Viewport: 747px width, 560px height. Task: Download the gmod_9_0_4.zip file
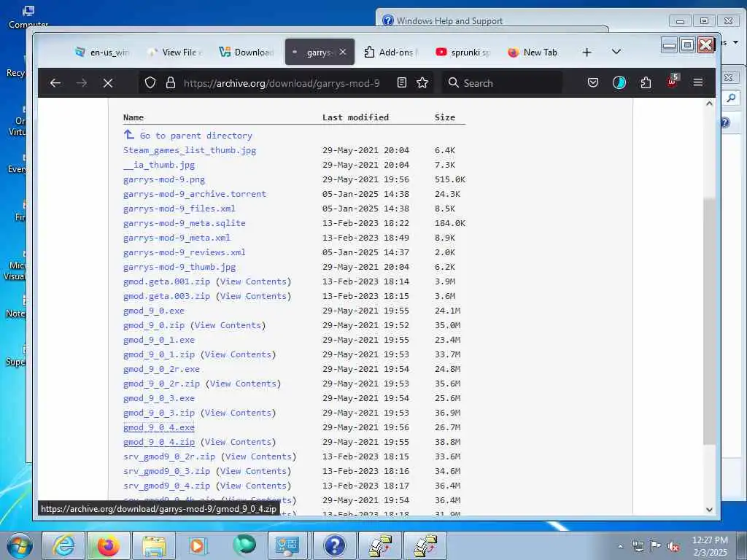[x=159, y=442]
